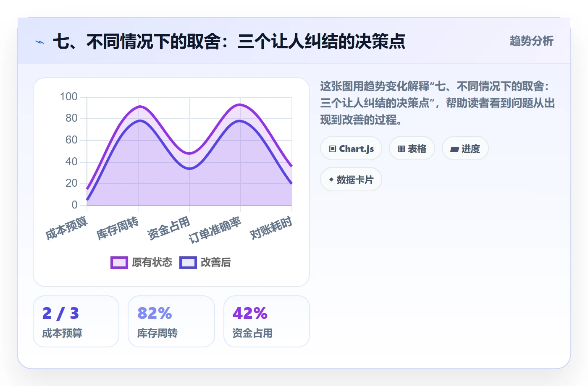Click the 对账耗时 axis label

(271, 228)
